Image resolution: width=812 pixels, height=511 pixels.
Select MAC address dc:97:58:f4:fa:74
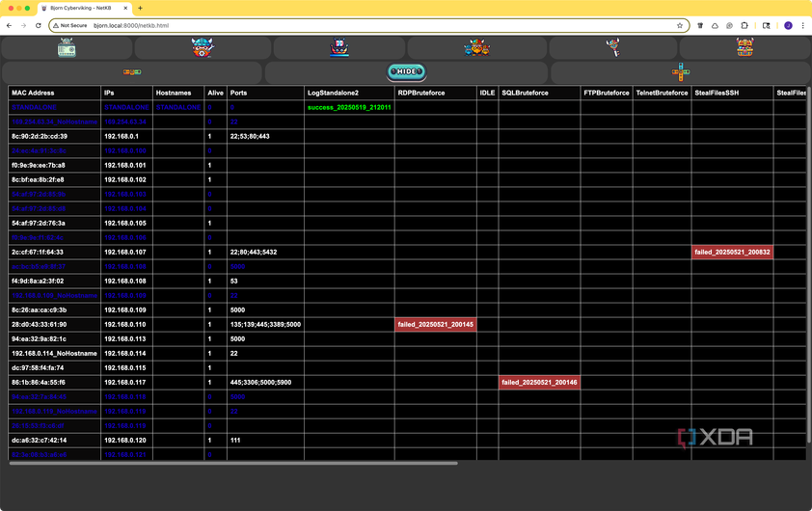pos(54,368)
